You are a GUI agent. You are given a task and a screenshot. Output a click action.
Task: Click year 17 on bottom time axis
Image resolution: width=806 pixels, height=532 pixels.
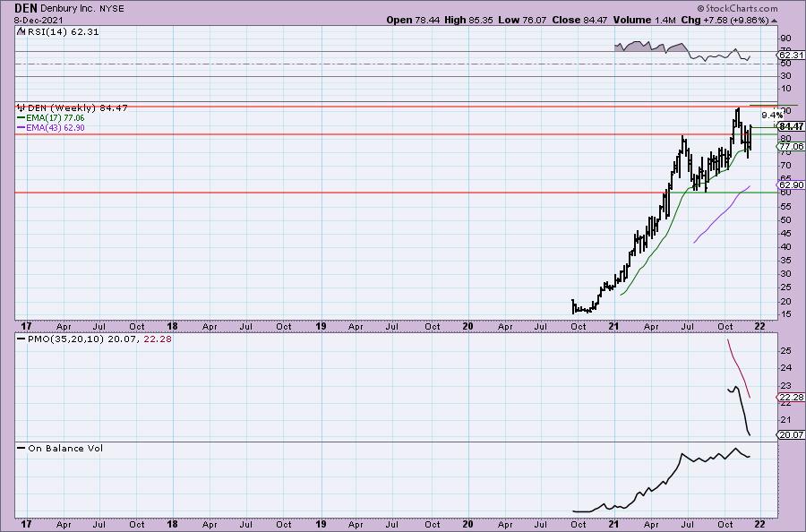point(26,524)
